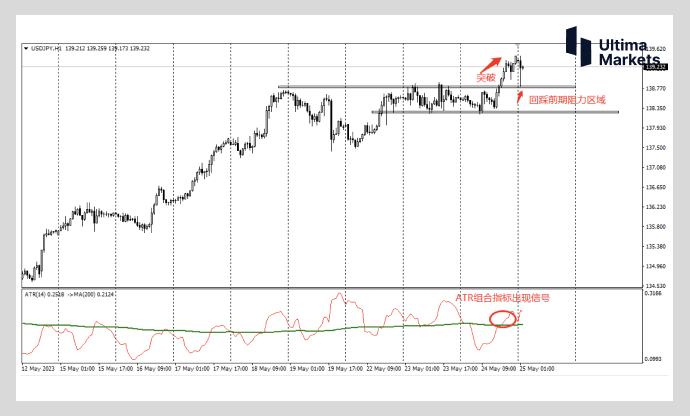Select the 137.500 price axis label
This screenshot has width=690, height=416.
click(x=656, y=148)
